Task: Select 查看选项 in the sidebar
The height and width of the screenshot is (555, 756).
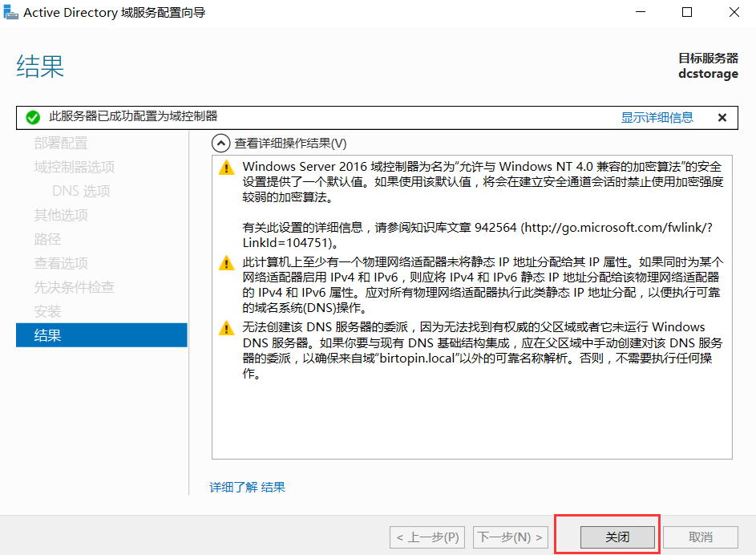Action: (x=61, y=263)
